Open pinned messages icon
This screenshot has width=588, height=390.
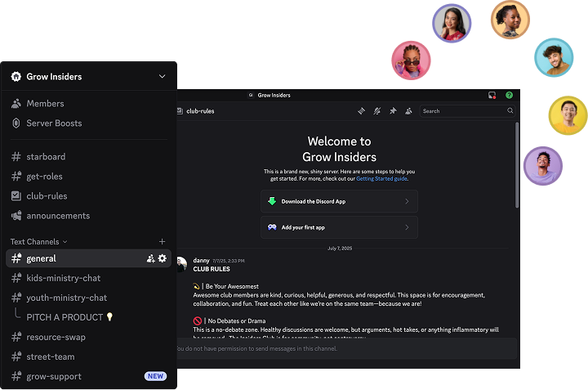coord(393,111)
